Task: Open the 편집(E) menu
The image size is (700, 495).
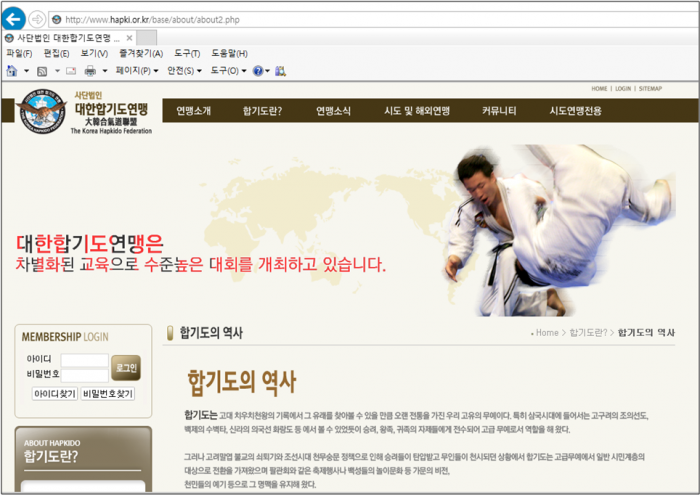Action: (x=56, y=54)
